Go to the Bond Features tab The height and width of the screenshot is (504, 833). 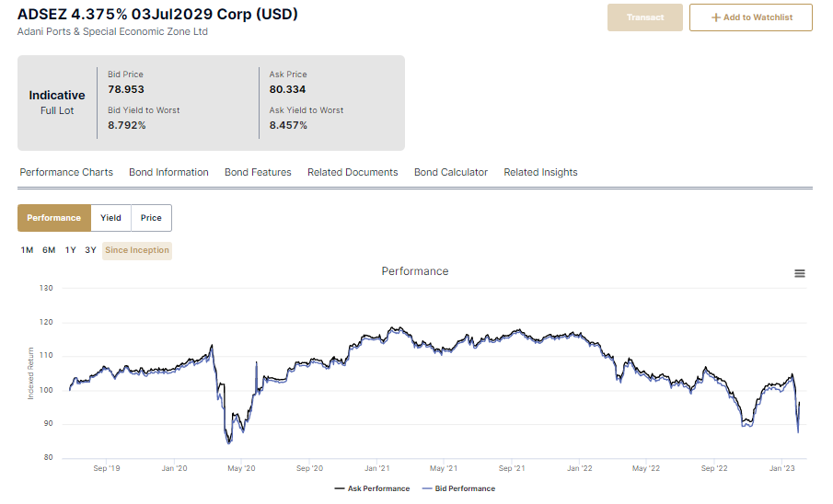point(258,172)
